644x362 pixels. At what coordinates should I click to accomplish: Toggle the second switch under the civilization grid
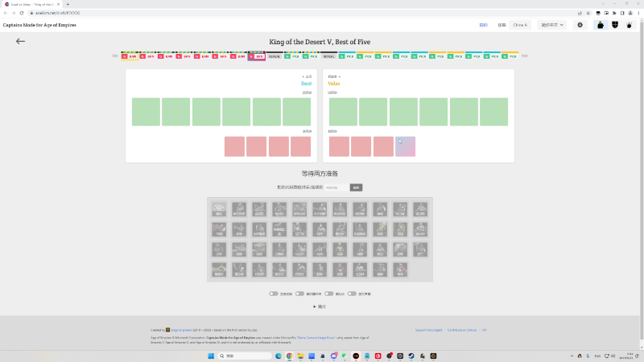[x=299, y=294]
